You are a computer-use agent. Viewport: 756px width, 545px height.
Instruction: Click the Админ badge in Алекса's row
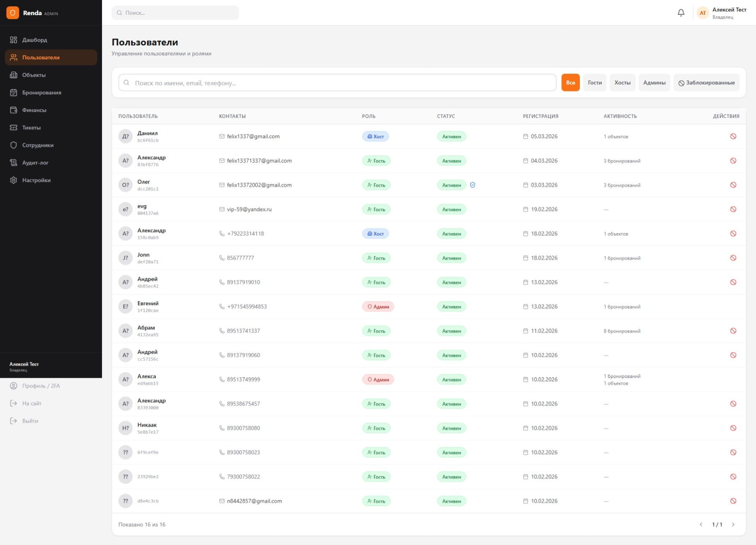pyautogui.click(x=378, y=379)
